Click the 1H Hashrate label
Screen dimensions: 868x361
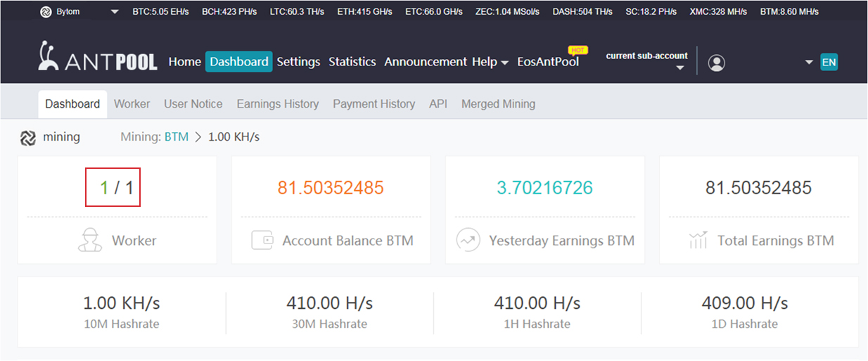[537, 324]
